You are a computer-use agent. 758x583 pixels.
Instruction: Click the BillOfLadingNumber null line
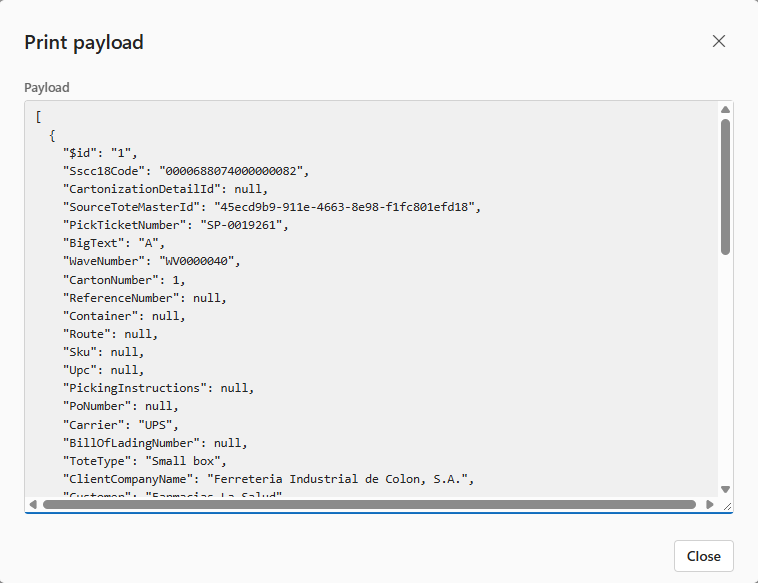pyautogui.click(x=155, y=443)
